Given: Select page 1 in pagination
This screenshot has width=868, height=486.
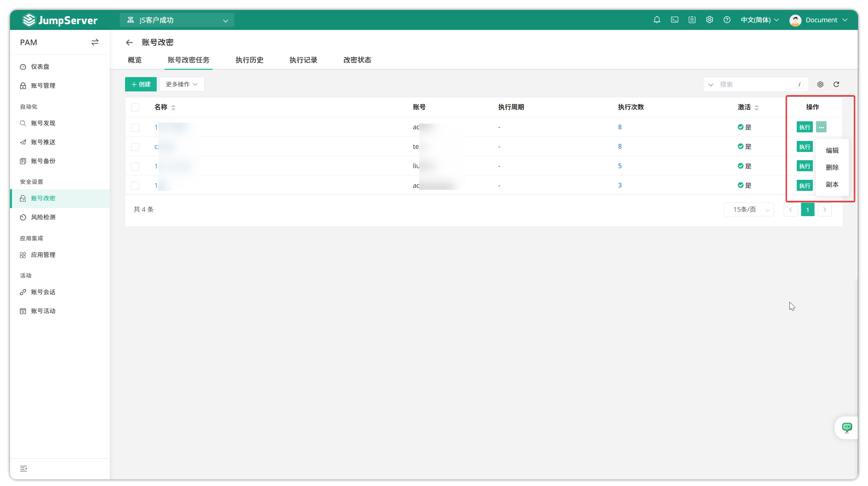Looking at the screenshot, I should point(807,209).
